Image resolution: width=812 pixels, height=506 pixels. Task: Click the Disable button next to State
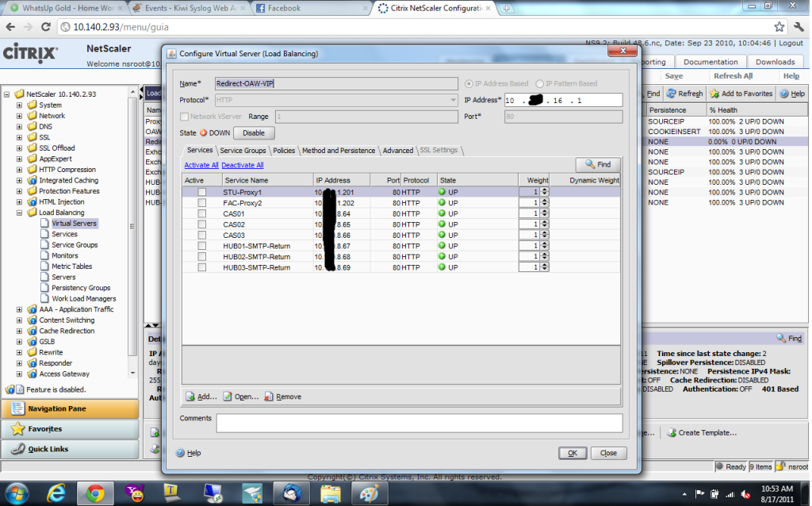point(253,133)
